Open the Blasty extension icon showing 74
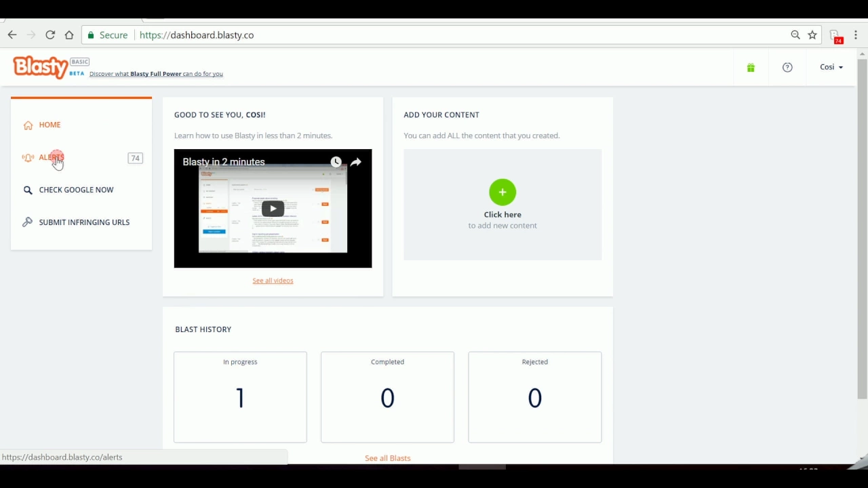This screenshot has width=868, height=488. 835,36
